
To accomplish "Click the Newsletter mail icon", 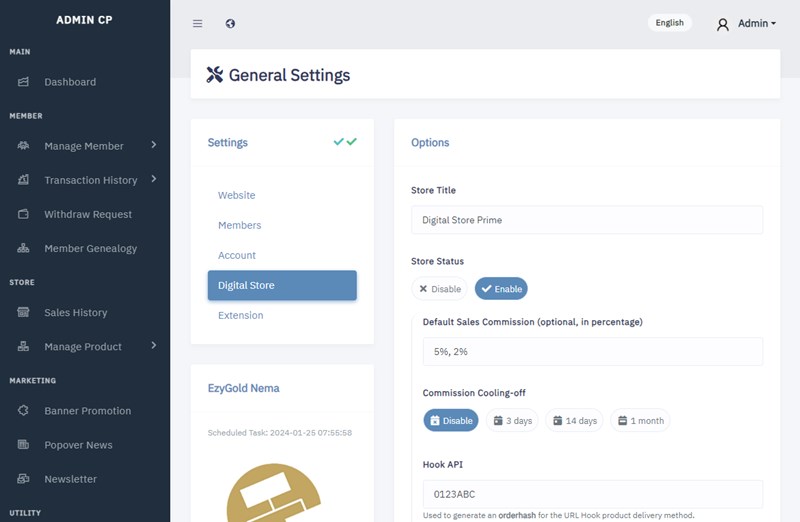I will click(x=23, y=479).
